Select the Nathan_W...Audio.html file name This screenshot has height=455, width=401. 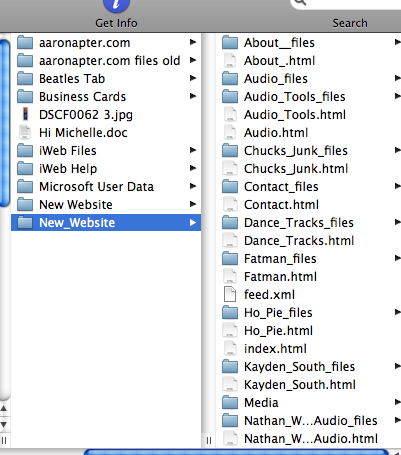point(311,439)
